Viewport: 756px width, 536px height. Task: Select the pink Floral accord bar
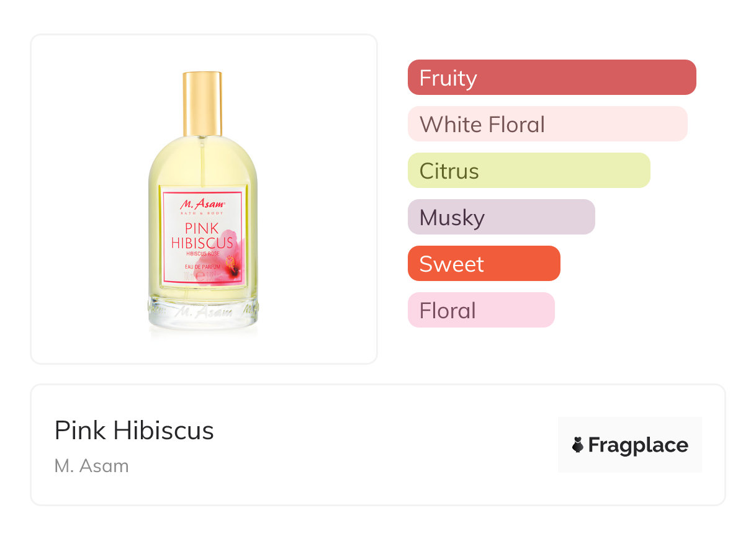click(x=480, y=310)
